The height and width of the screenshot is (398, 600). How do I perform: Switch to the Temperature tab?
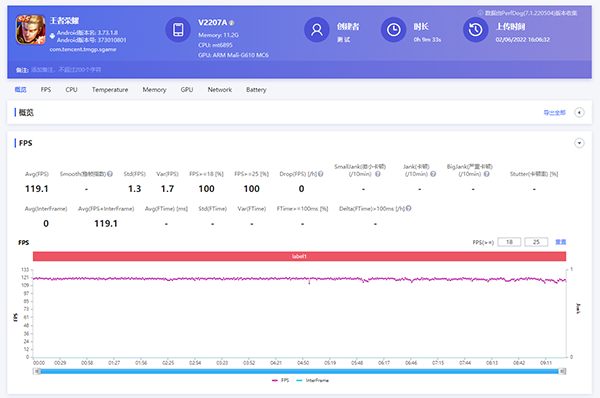[x=110, y=90]
